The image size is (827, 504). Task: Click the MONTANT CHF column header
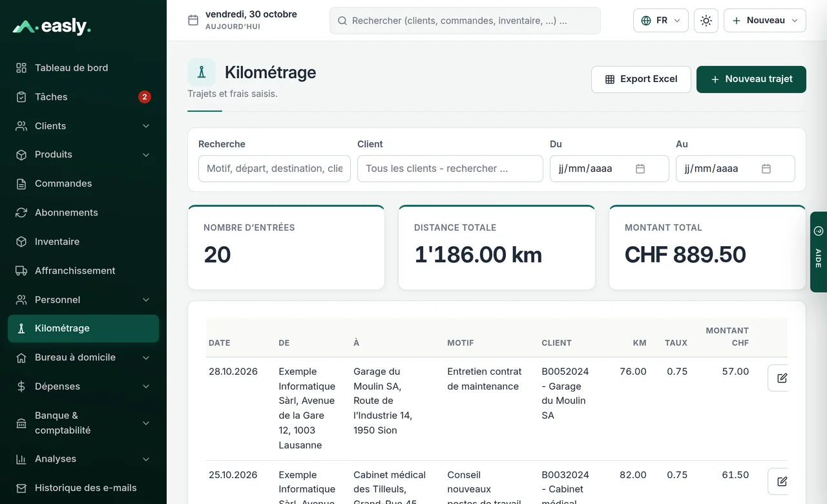pyautogui.click(x=728, y=337)
